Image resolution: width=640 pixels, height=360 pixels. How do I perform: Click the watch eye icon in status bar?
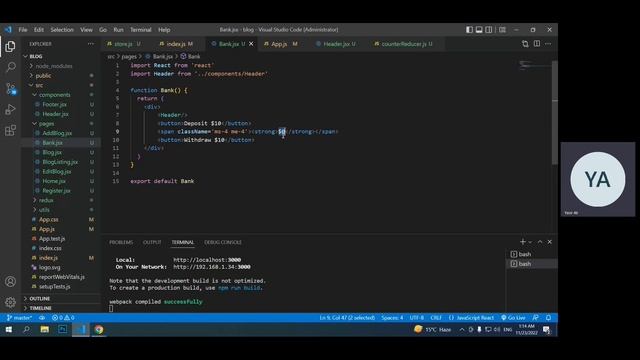(x=42, y=318)
